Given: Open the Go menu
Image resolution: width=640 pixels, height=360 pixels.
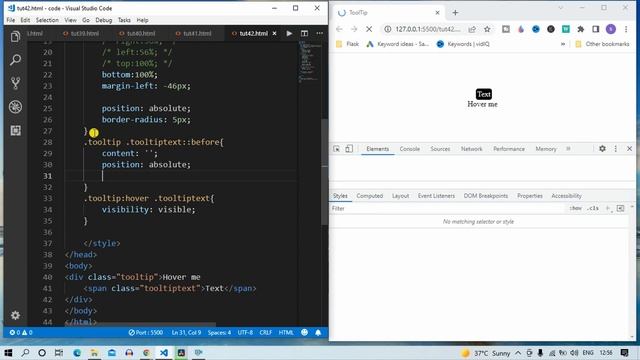Looking at the screenshot, I should pyautogui.click(x=86, y=20).
